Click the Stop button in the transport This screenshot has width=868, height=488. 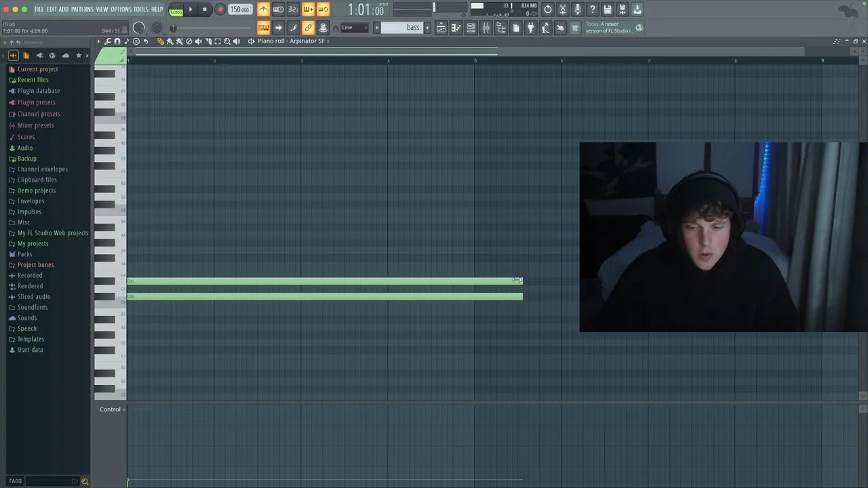pos(205,9)
